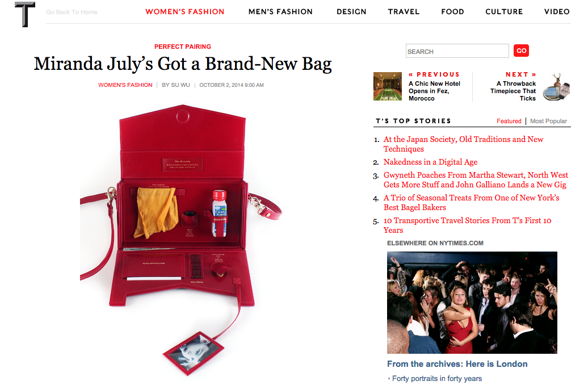The image size is (588, 385).
Task: Select the Culture menu item
Action: click(504, 11)
